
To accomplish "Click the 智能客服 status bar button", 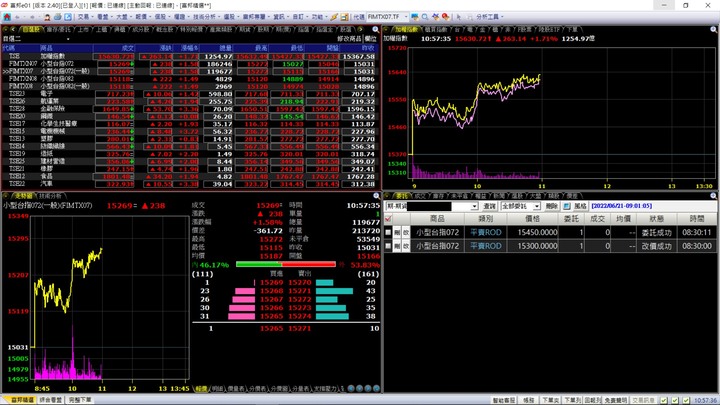I will click(x=504, y=400).
